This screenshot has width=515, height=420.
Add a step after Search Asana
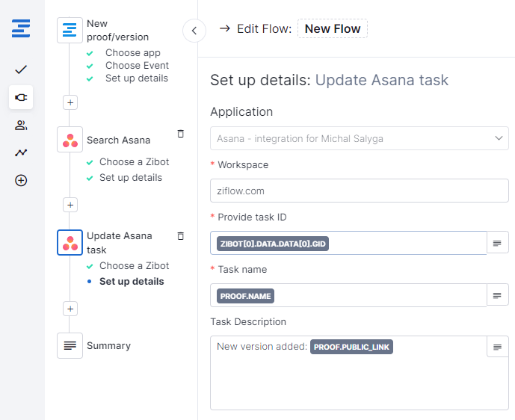(70, 205)
